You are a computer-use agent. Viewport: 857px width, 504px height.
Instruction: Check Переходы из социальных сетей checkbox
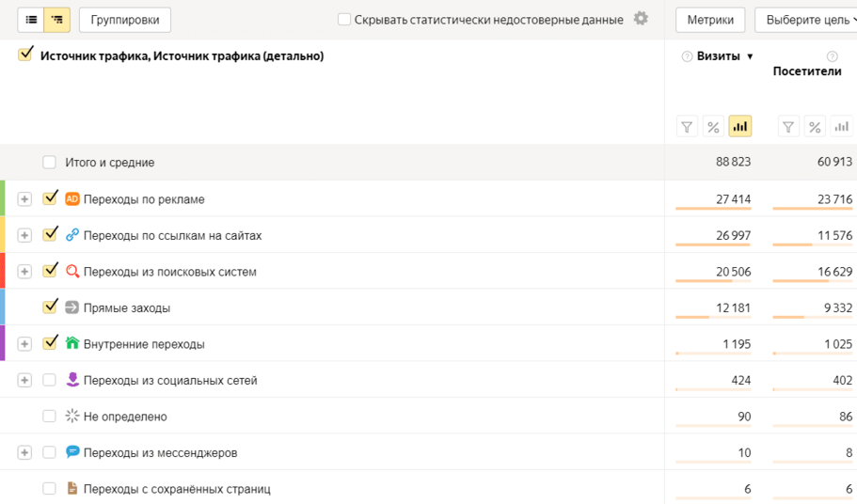[49, 380]
